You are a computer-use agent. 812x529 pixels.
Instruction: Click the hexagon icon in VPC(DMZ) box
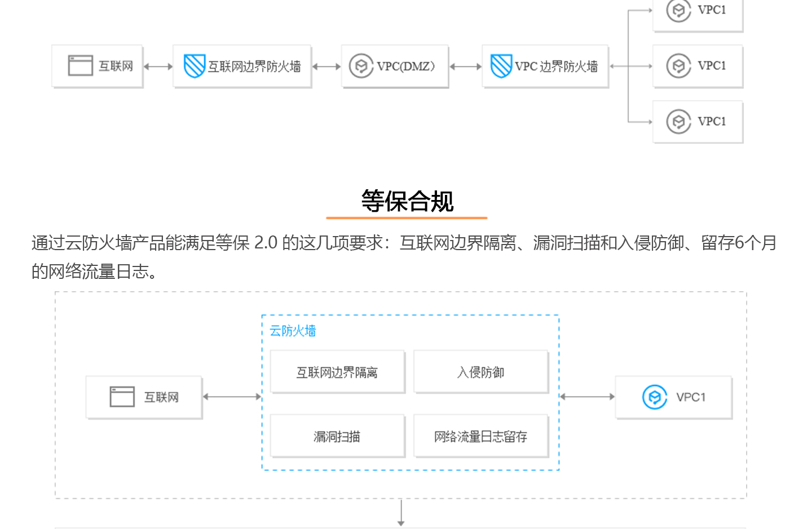click(361, 66)
